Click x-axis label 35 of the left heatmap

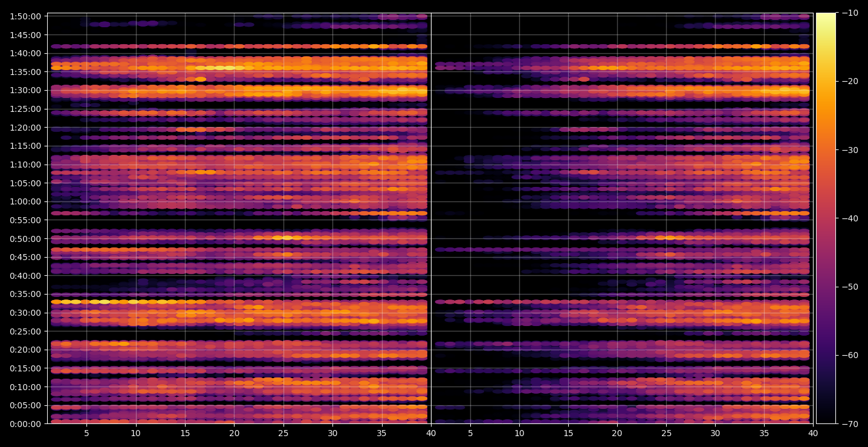(382, 434)
